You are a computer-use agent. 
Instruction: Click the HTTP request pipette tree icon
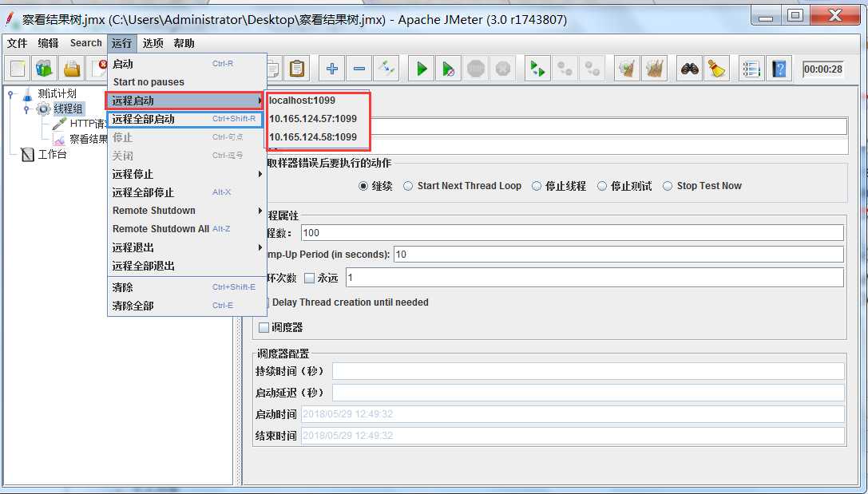coord(58,124)
